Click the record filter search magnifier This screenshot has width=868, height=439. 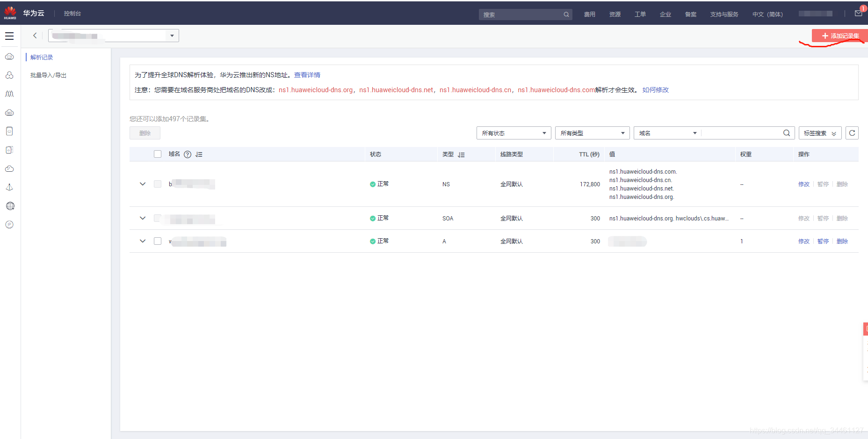(787, 133)
